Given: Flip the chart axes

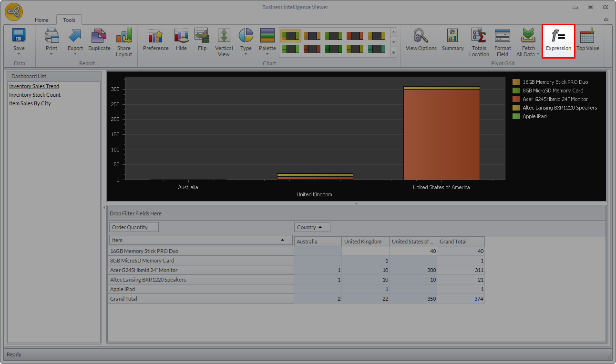Looking at the screenshot, I should pyautogui.click(x=202, y=40).
